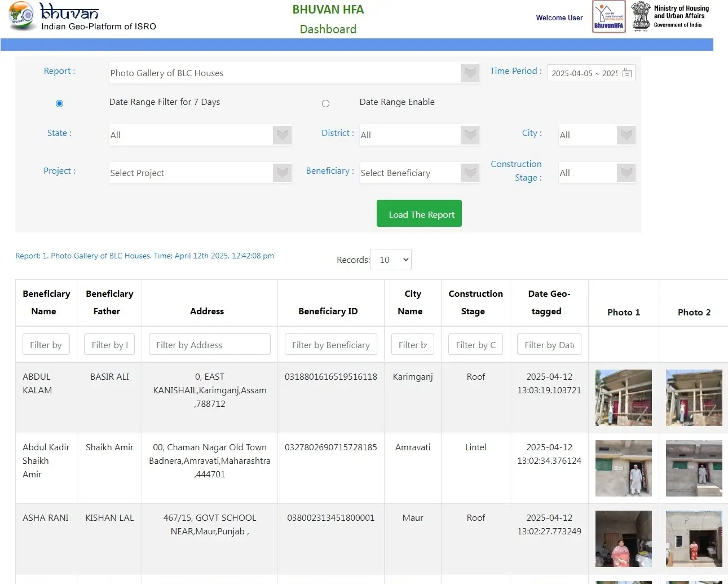Click the Photo Gallery report title line

coord(145,256)
